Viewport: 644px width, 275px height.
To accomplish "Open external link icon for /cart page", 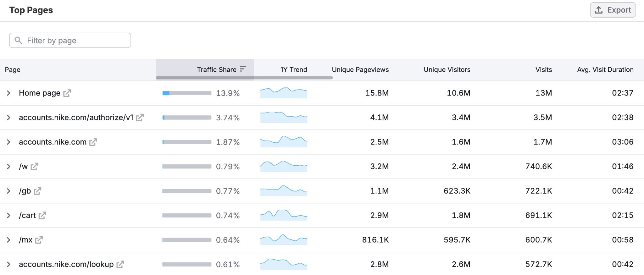I will coord(42,216).
